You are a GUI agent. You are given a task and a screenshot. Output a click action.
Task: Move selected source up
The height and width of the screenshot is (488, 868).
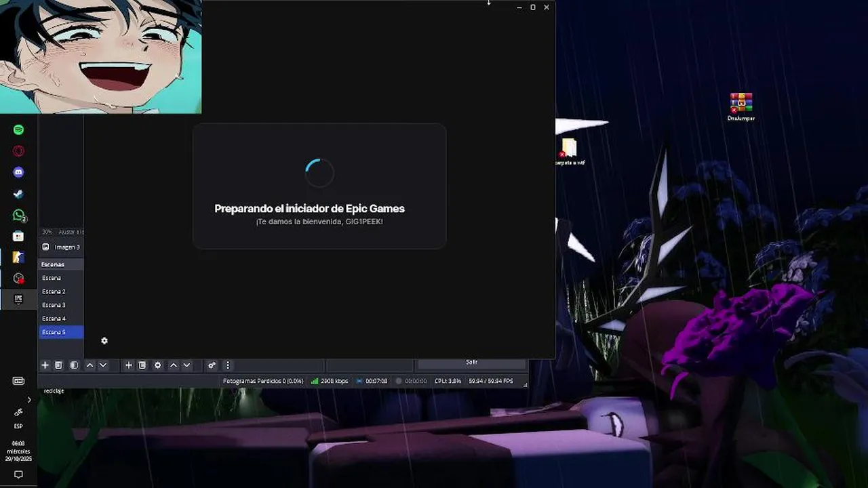174,365
